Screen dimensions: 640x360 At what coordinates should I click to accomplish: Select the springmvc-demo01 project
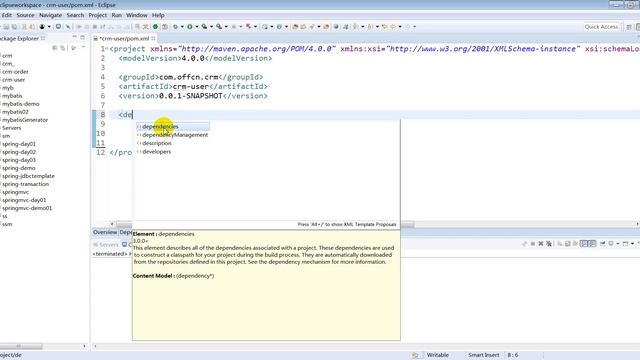[x=27, y=208]
